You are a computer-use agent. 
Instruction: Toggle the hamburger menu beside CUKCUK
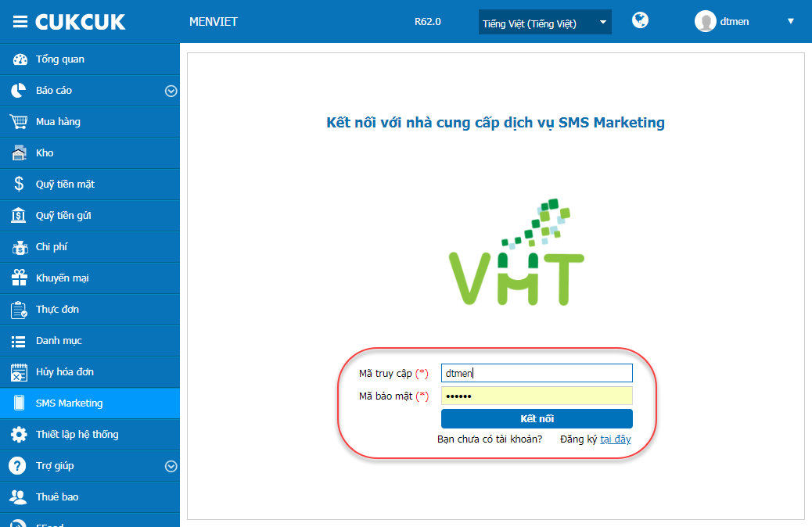[x=20, y=22]
